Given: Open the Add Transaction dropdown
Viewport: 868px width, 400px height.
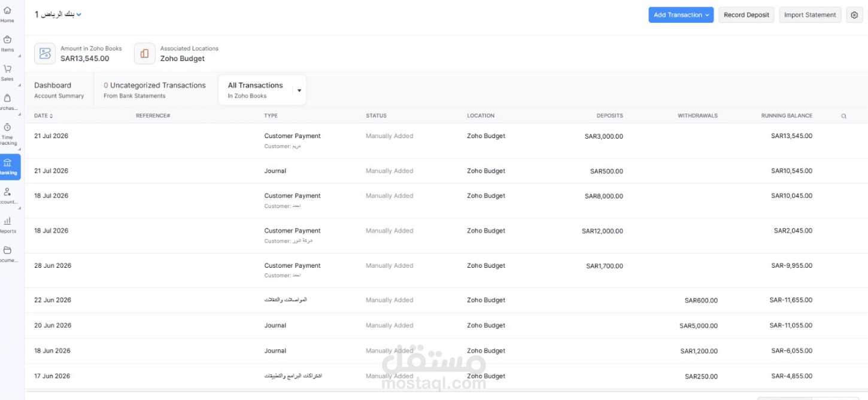Looking at the screenshot, I should click(x=681, y=15).
